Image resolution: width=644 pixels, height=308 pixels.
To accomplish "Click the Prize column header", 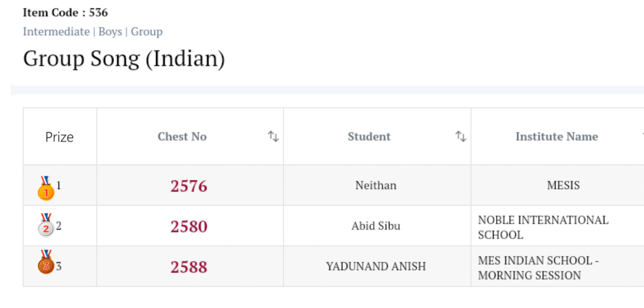I will pos(60,137).
